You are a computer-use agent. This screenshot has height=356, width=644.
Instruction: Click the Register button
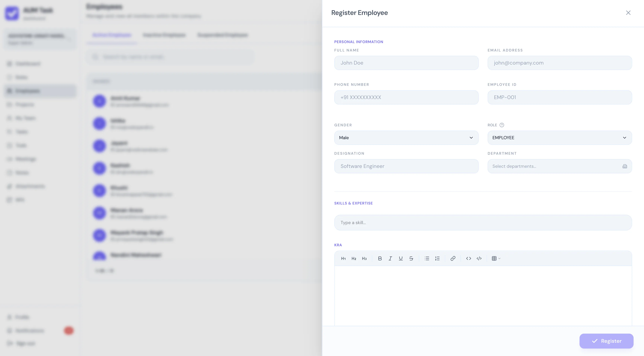click(607, 341)
